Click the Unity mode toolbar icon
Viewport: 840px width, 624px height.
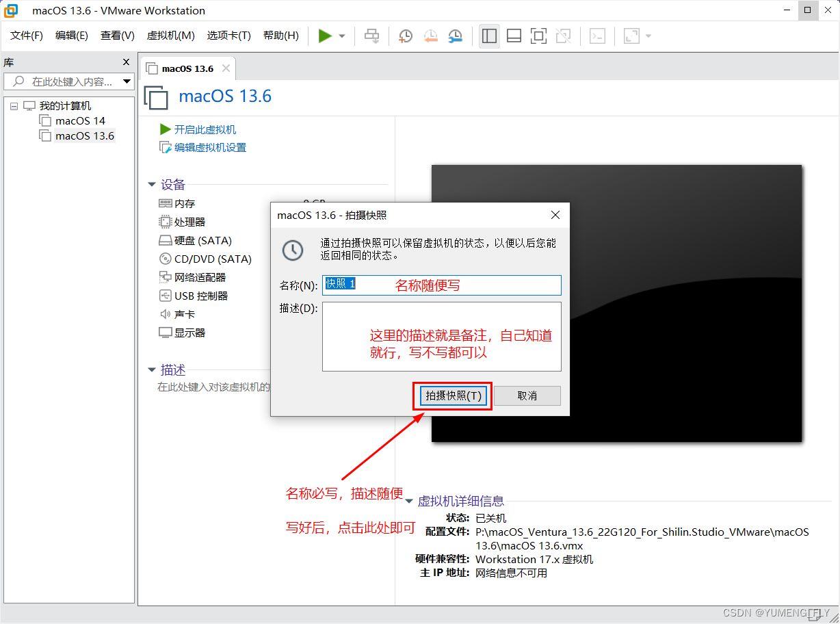coord(563,36)
